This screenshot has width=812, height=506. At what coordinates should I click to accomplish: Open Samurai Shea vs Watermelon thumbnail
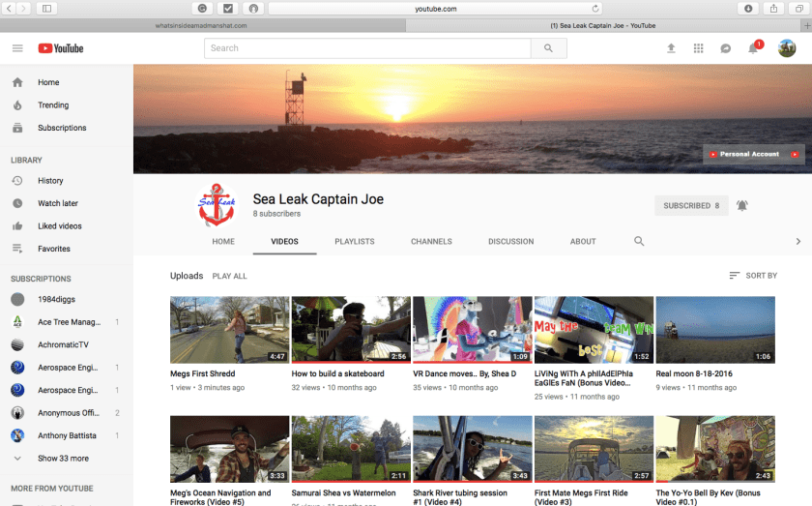pos(351,449)
